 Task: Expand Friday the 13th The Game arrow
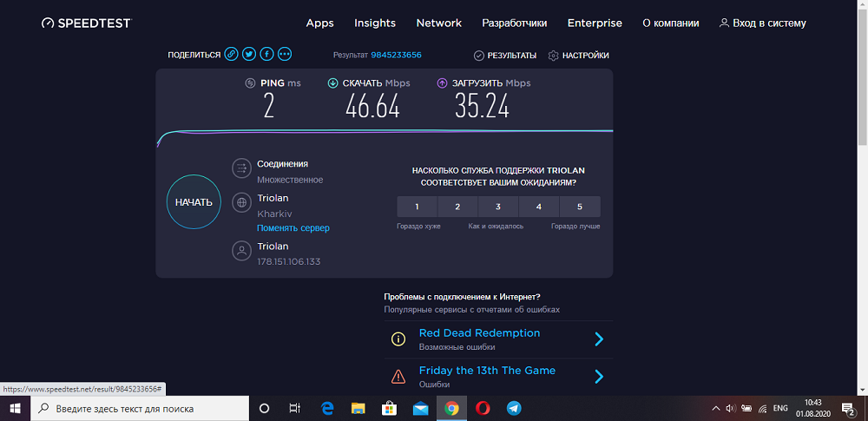[x=598, y=377]
